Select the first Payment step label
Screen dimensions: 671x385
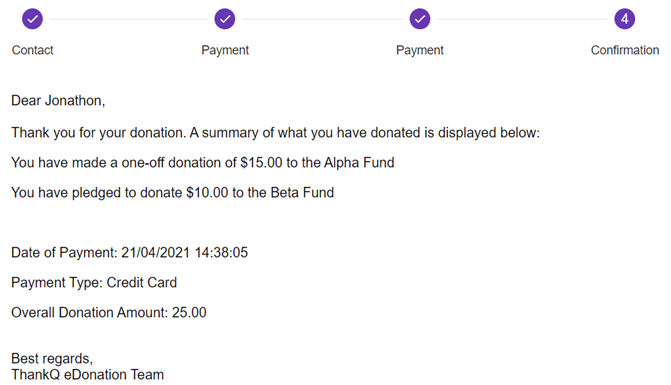click(x=225, y=50)
